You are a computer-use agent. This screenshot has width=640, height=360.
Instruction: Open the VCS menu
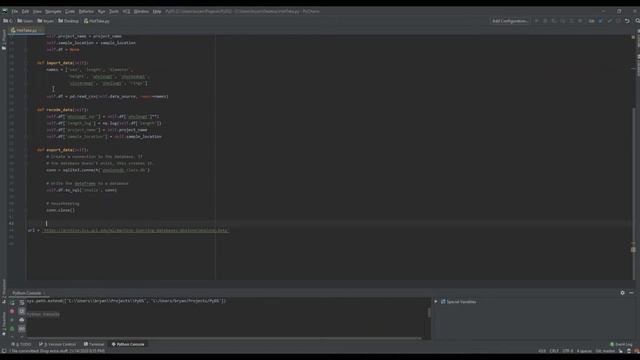pos(127,11)
